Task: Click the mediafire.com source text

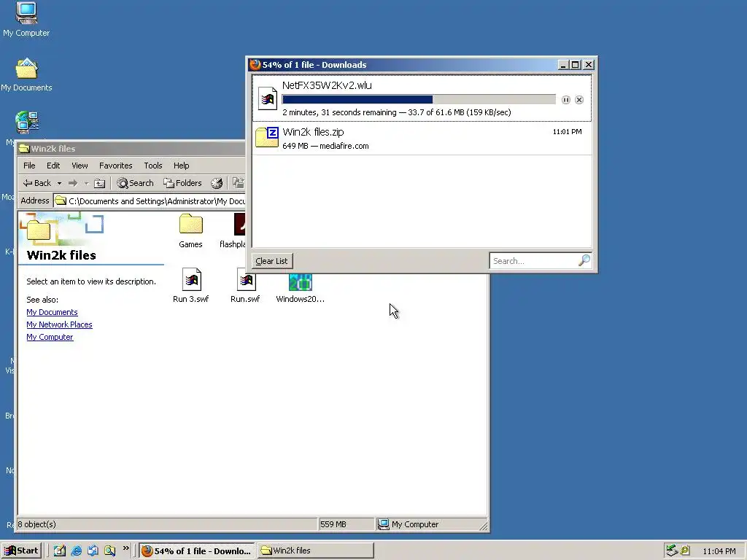Action: pyautogui.click(x=344, y=146)
